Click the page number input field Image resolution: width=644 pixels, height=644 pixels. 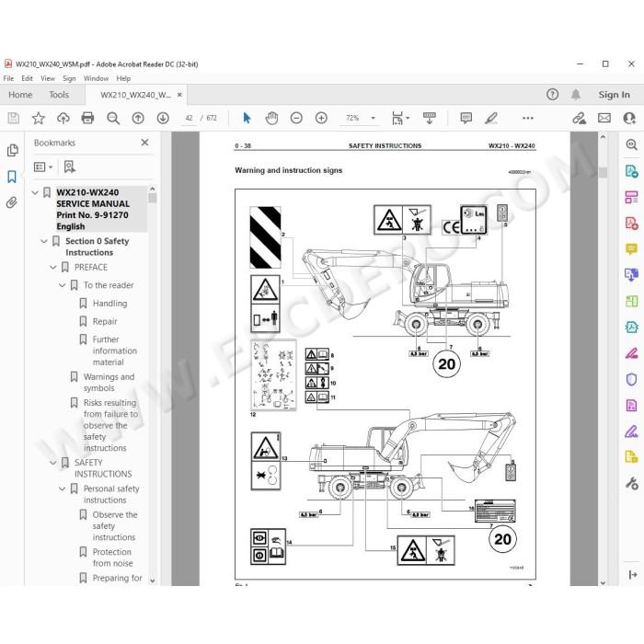[x=189, y=119]
